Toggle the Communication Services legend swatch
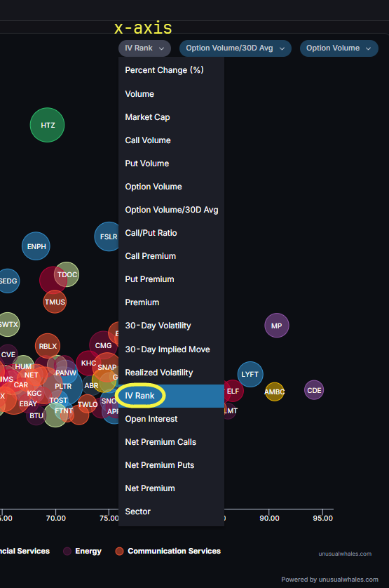The height and width of the screenshot is (588, 389). click(x=120, y=551)
